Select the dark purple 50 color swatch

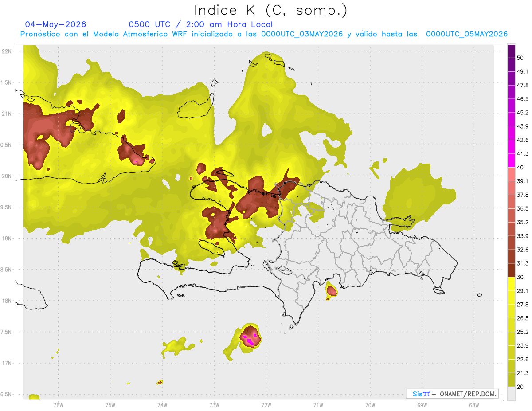point(511,52)
